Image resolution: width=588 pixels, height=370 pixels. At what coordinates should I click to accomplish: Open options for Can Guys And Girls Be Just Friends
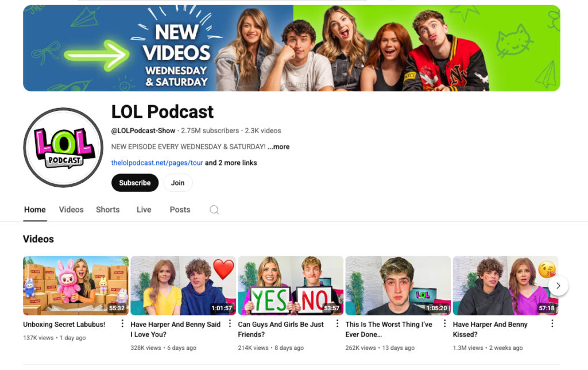337,324
